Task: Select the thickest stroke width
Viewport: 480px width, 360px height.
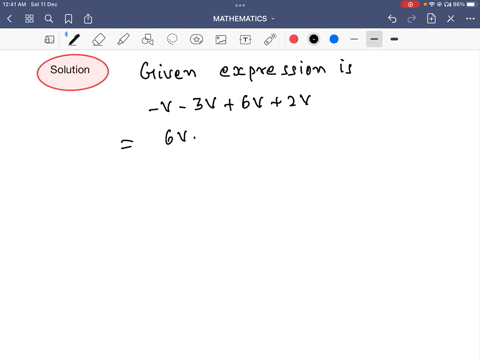Action: click(x=394, y=39)
